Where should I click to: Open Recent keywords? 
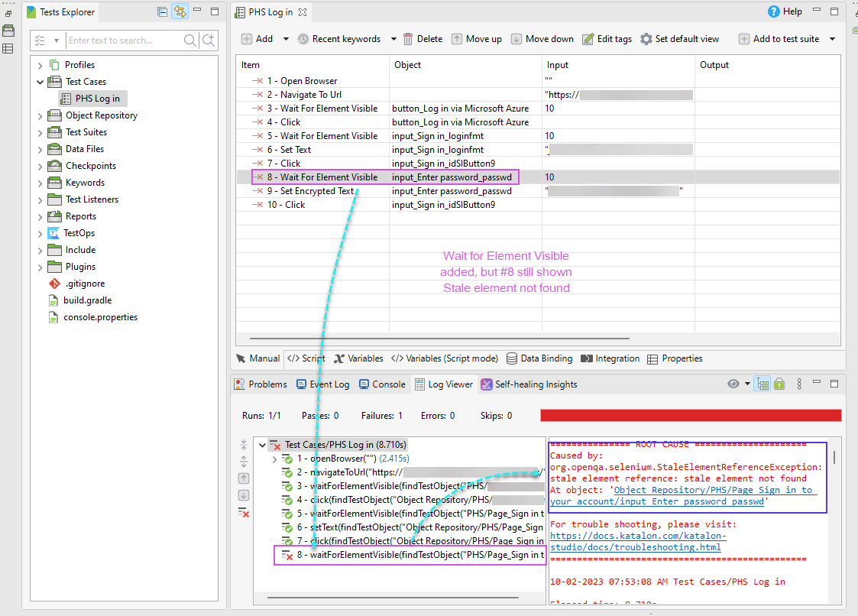pos(339,39)
